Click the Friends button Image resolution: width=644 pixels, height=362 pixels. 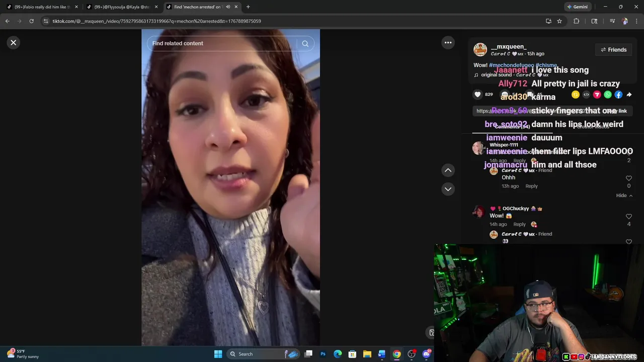click(x=613, y=50)
